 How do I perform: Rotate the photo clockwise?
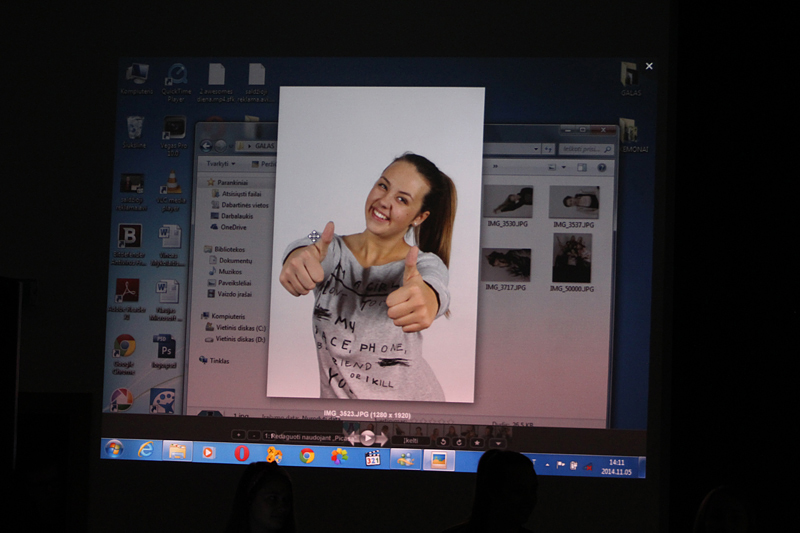point(459,442)
